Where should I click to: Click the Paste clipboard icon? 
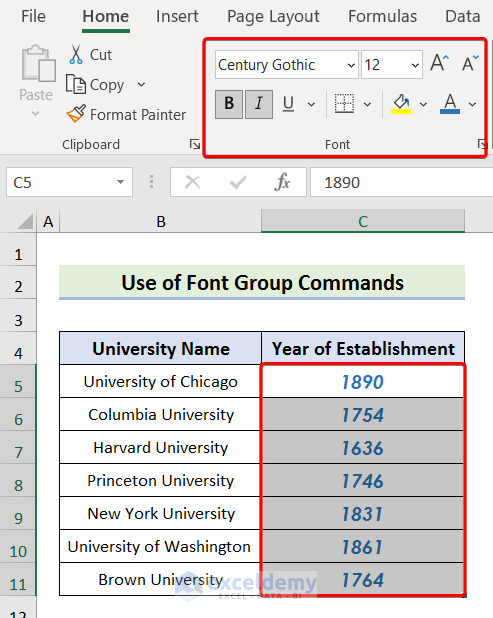pyautogui.click(x=39, y=63)
